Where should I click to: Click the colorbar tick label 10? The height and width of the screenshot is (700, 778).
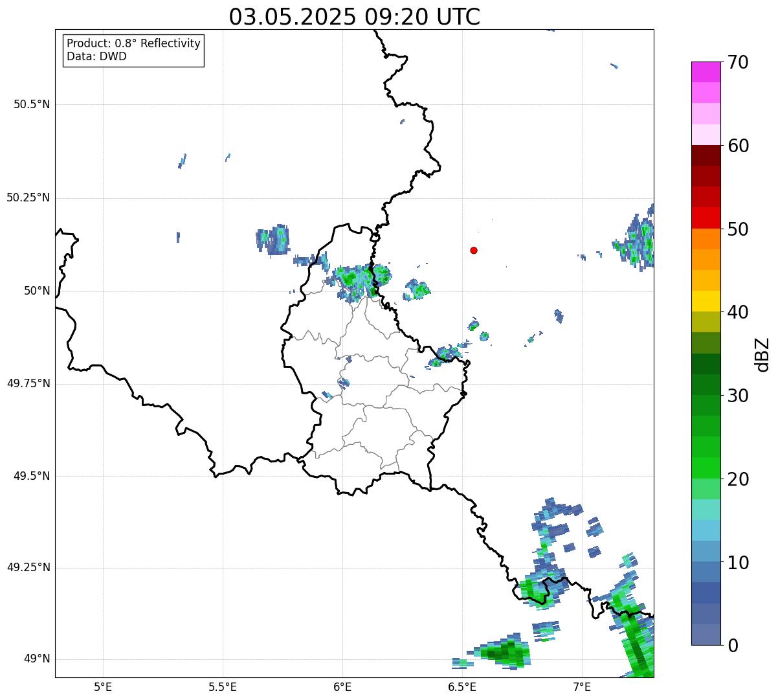[x=738, y=563]
